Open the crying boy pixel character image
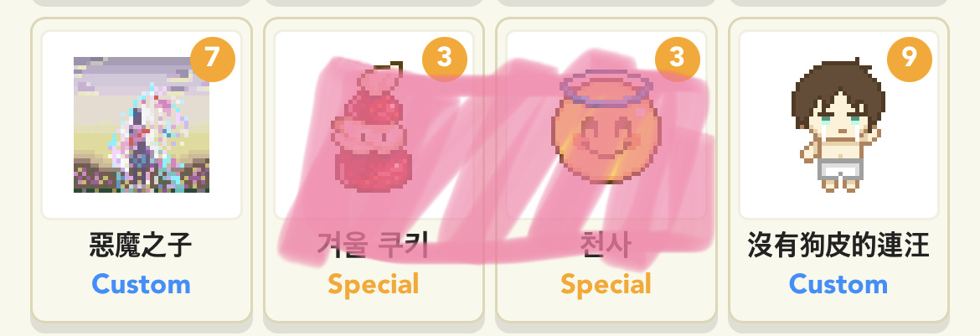 (838, 125)
